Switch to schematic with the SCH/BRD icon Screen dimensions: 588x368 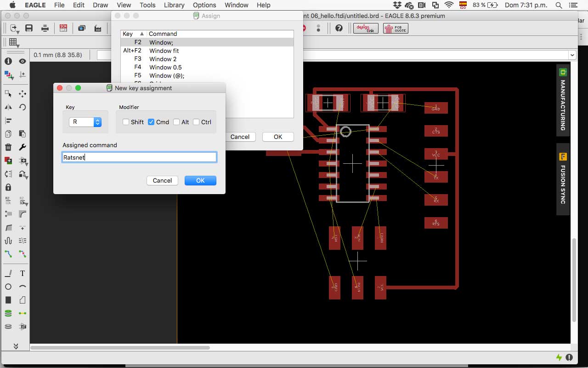point(63,28)
